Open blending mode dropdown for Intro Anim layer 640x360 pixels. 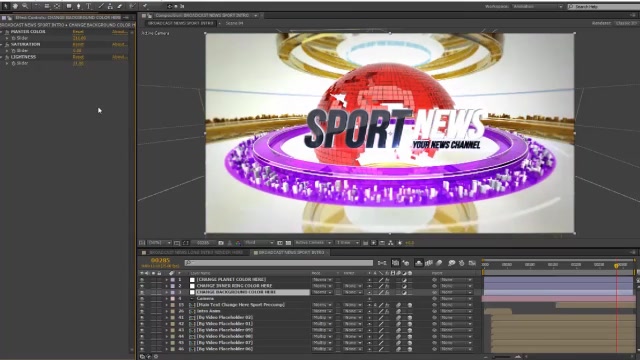[322, 311]
